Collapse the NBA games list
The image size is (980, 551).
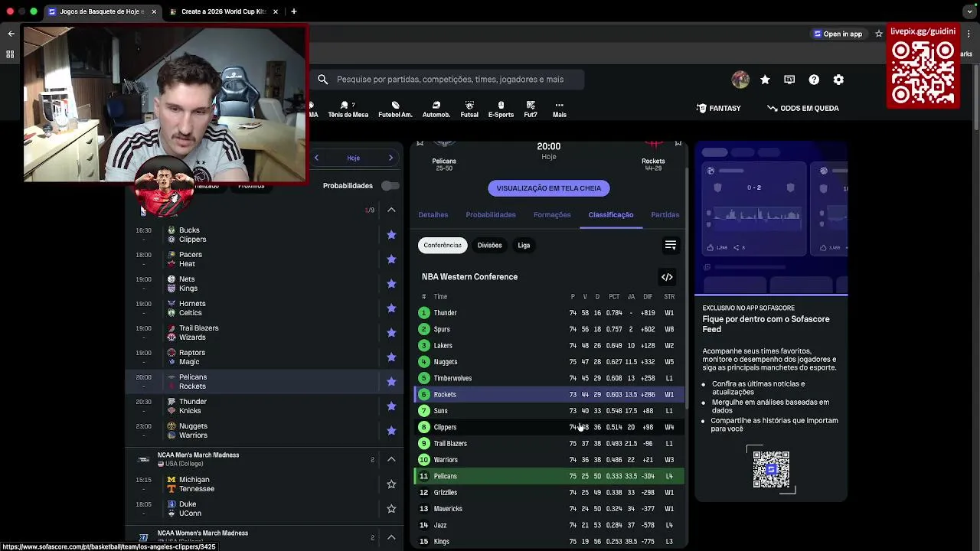(x=391, y=210)
